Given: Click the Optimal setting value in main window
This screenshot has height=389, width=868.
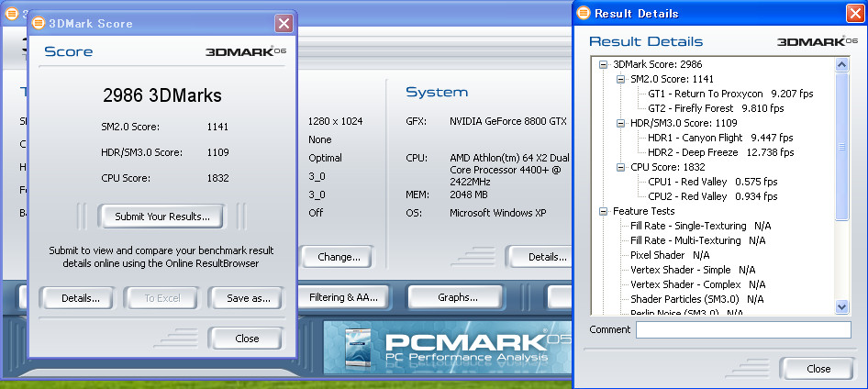Looking at the screenshot, I should pos(325,158).
